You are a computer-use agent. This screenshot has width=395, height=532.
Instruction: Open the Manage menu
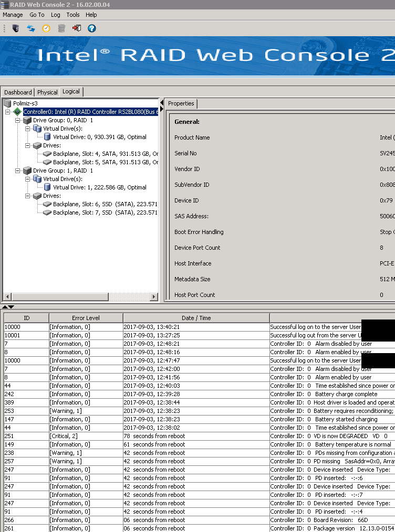point(13,15)
